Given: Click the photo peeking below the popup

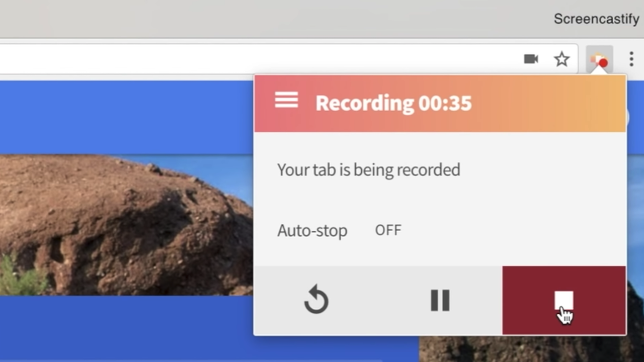Looking at the screenshot, I should 528,348.
